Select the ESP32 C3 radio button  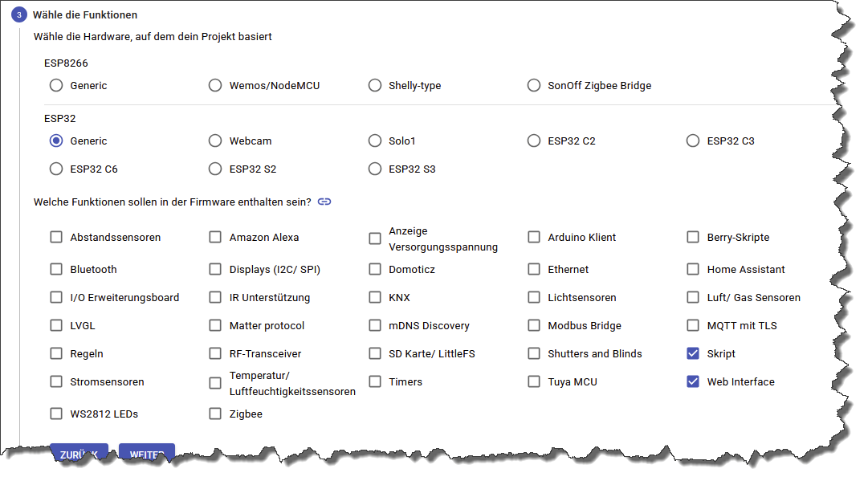[x=693, y=141]
